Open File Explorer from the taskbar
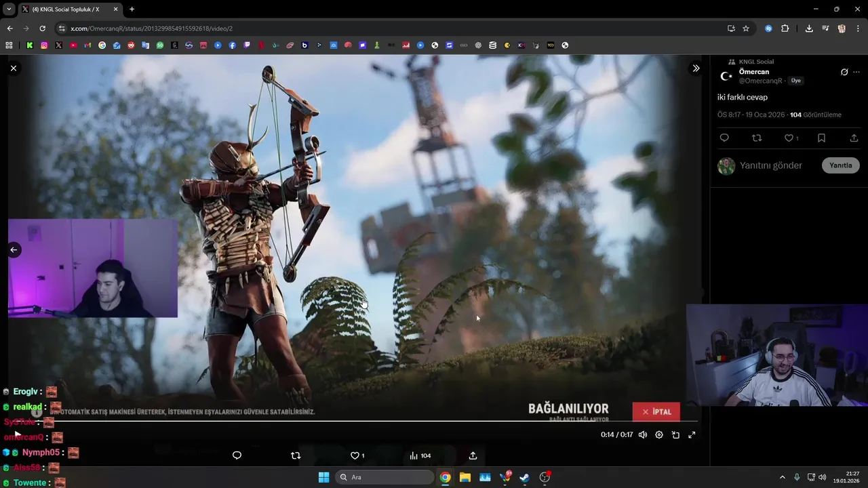868x488 pixels. (465, 477)
